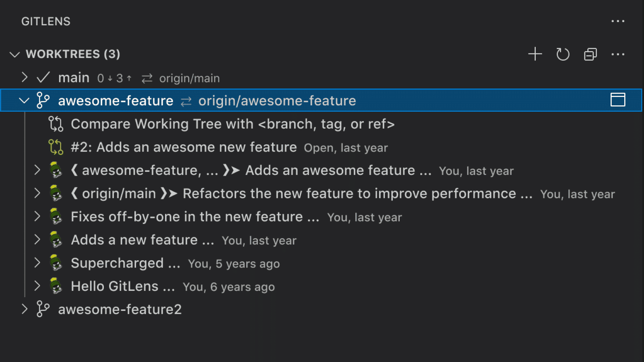
Task: Expand the 'Hello GitLens' commit
Action: point(37,286)
